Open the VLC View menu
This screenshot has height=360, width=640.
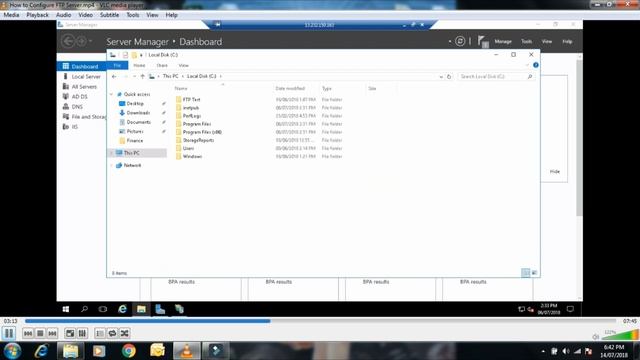152,15
